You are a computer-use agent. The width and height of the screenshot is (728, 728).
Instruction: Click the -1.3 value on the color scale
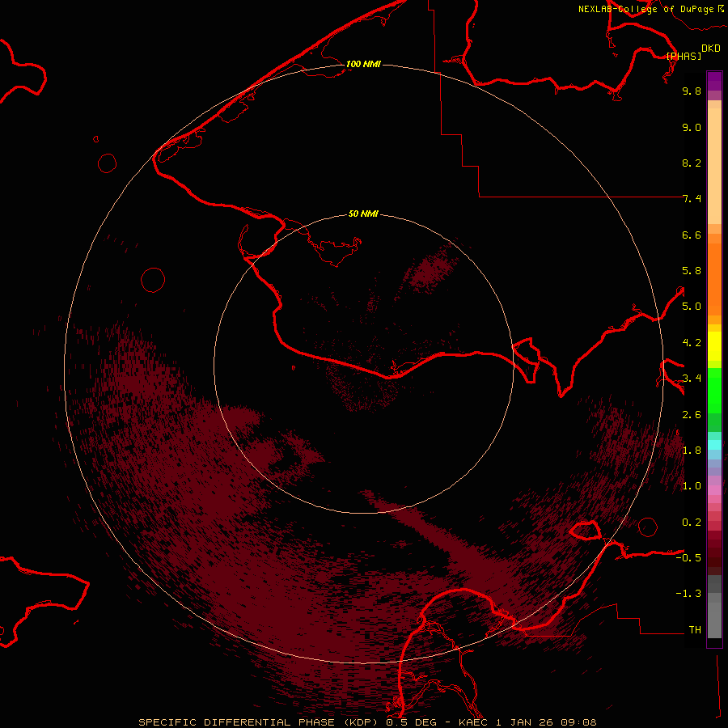click(688, 594)
